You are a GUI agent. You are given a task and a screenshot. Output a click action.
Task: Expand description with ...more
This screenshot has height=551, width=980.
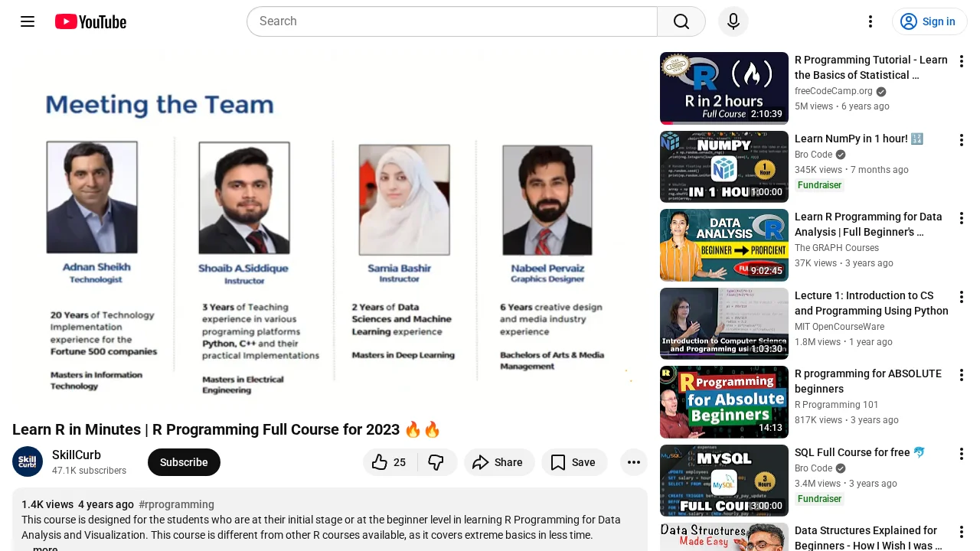coord(44,547)
